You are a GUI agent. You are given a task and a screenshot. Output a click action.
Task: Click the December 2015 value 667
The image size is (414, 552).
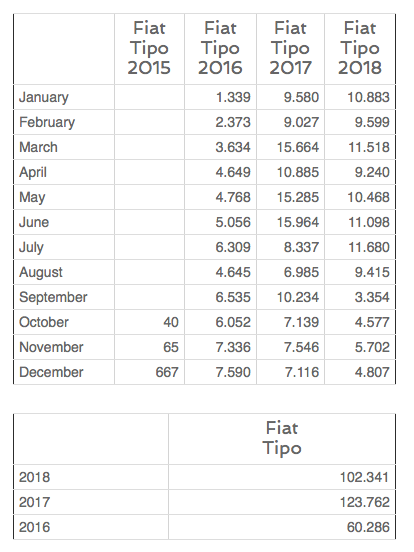point(167,372)
